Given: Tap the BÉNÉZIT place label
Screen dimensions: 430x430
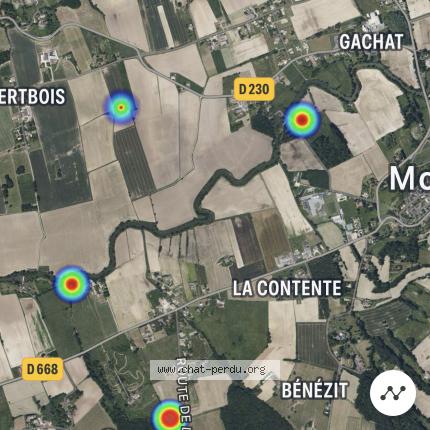Looking at the screenshot, I should 315,391.
